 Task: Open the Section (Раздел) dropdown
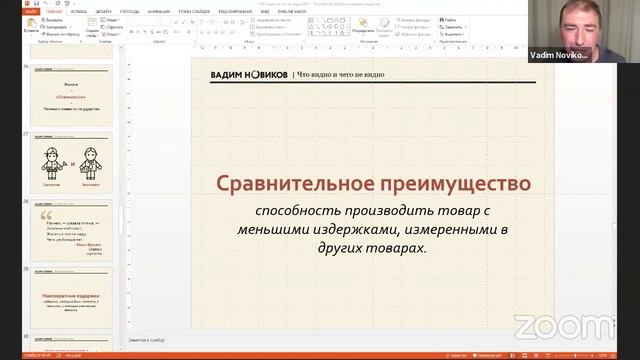tap(110, 34)
